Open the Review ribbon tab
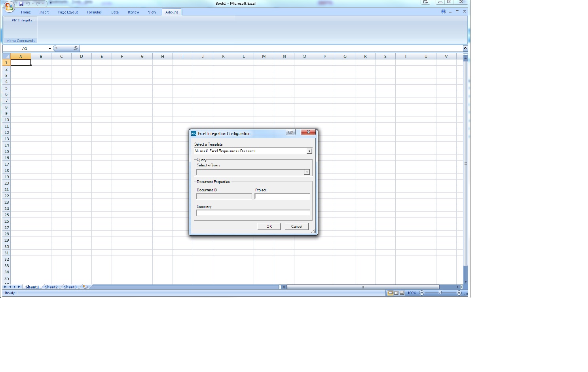 coord(133,12)
